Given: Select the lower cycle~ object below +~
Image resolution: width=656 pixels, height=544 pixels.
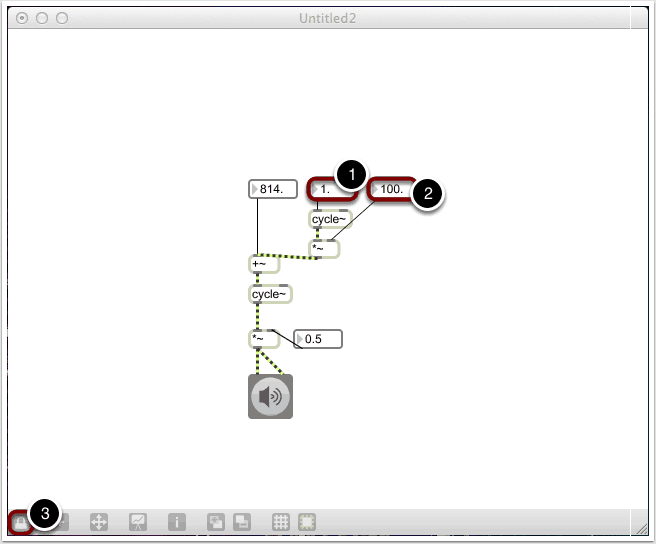Looking at the screenshot, I should pos(270,294).
